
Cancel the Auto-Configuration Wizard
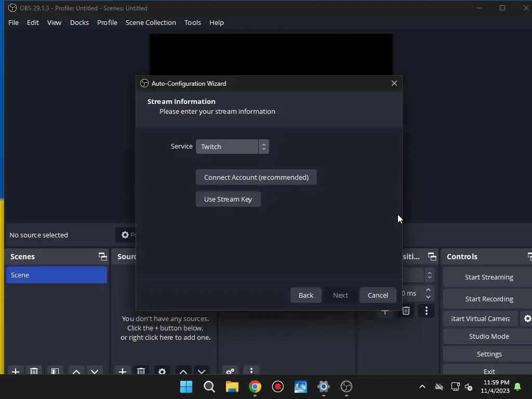[378, 295]
